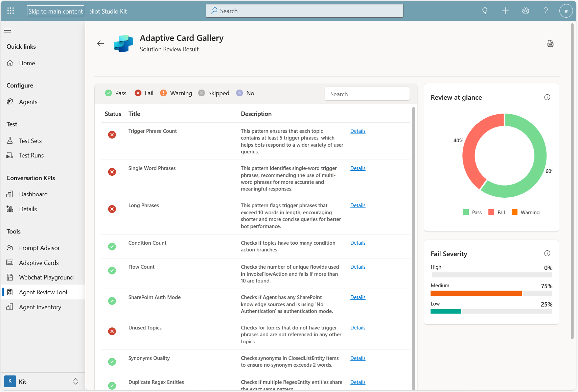
Task: Toggle the Pass status filter
Action: 116,93
